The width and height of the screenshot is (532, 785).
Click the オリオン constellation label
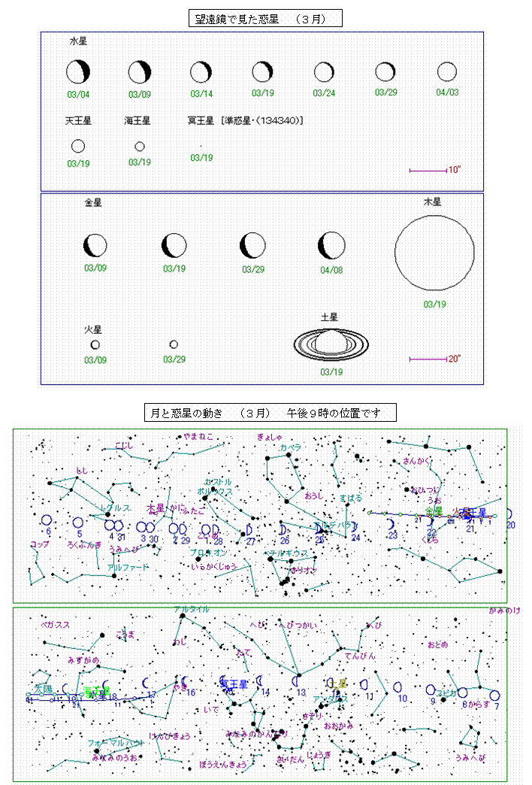click(304, 570)
